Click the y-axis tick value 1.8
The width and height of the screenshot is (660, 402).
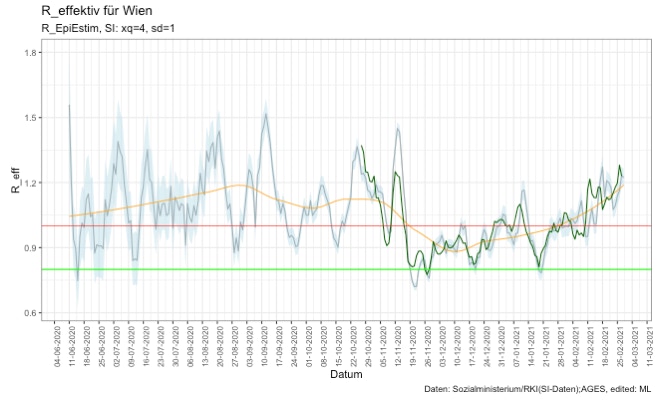pos(33,53)
